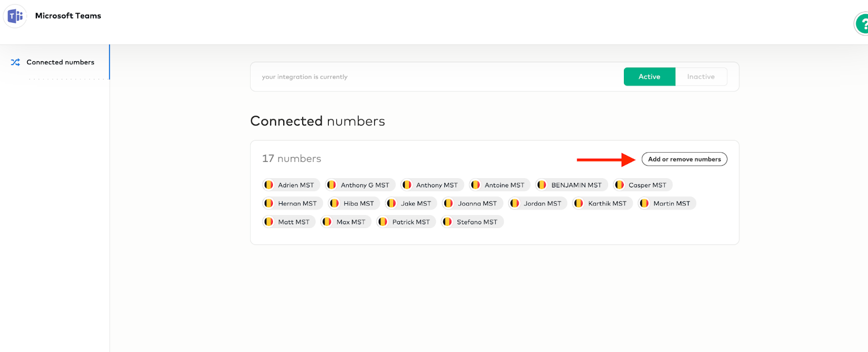Click the shuffle icon beside Connected numbers
Viewport: 868px width, 352px height.
15,62
